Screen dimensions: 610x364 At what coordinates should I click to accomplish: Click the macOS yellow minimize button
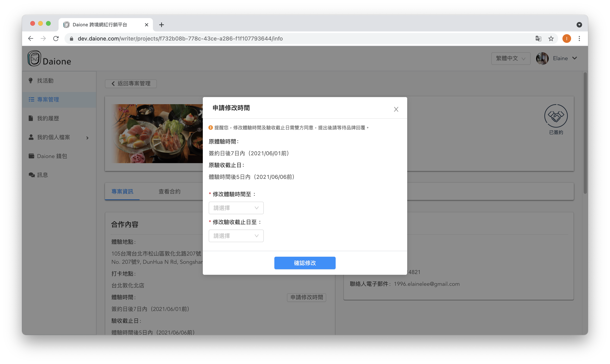[40, 24]
